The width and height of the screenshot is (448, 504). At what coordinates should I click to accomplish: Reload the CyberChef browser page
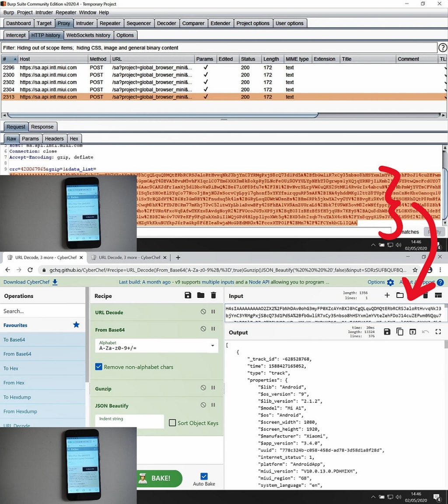click(30, 270)
